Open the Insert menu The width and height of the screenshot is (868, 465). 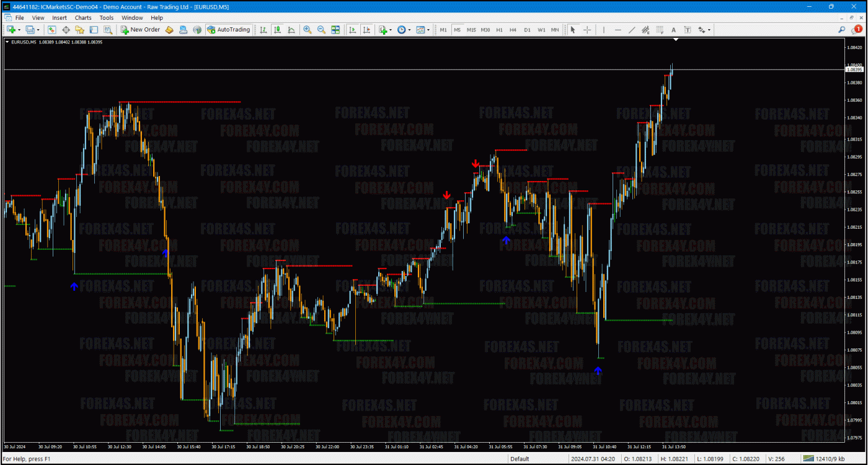pos(60,18)
